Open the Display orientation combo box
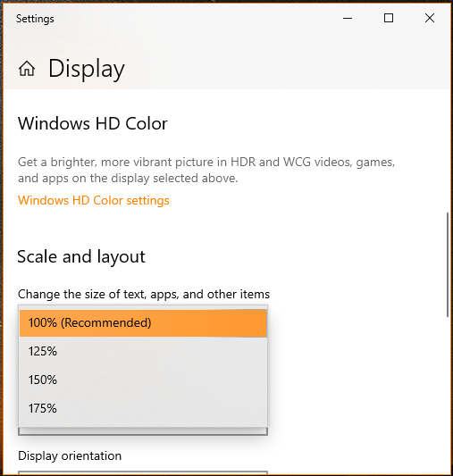Image resolution: width=453 pixels, height=476 pixels. pyautogui.click(x=143, y=473)
